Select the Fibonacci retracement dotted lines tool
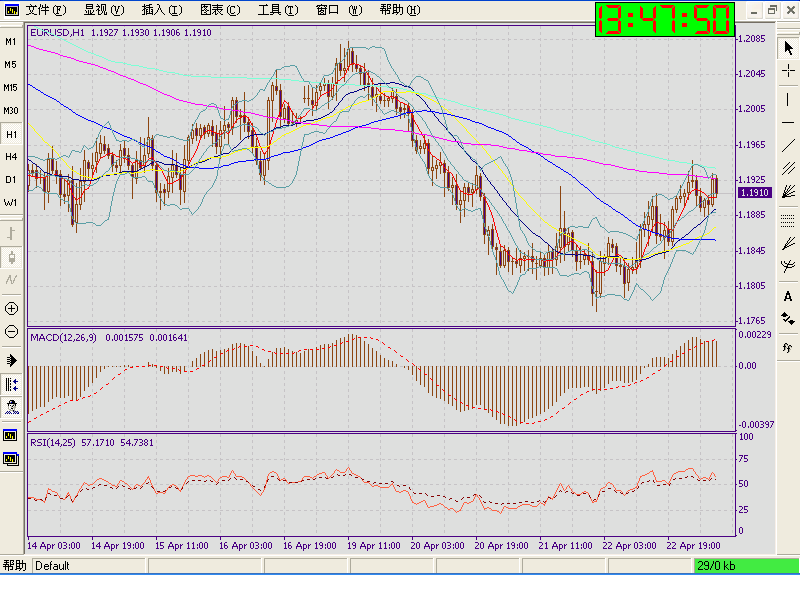The width and height of the screenshot is (800, 600). pos(788,220)
